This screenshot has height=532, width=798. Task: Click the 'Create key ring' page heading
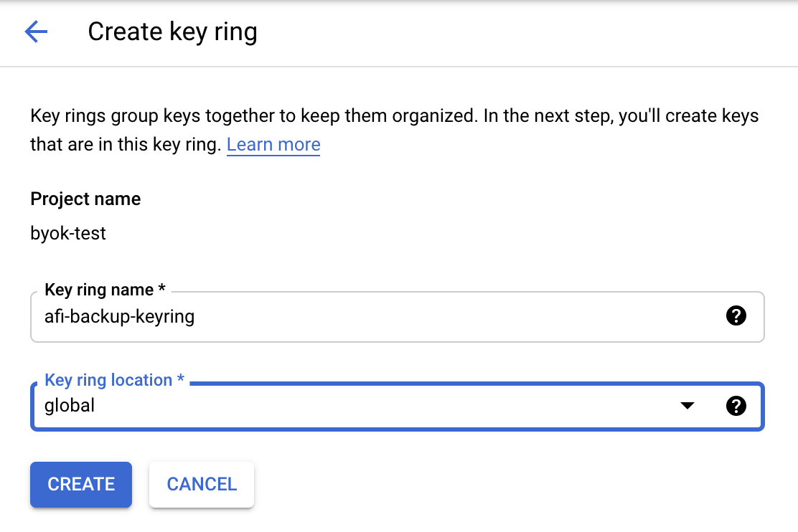pyautogui.click(x=172, y=32)
